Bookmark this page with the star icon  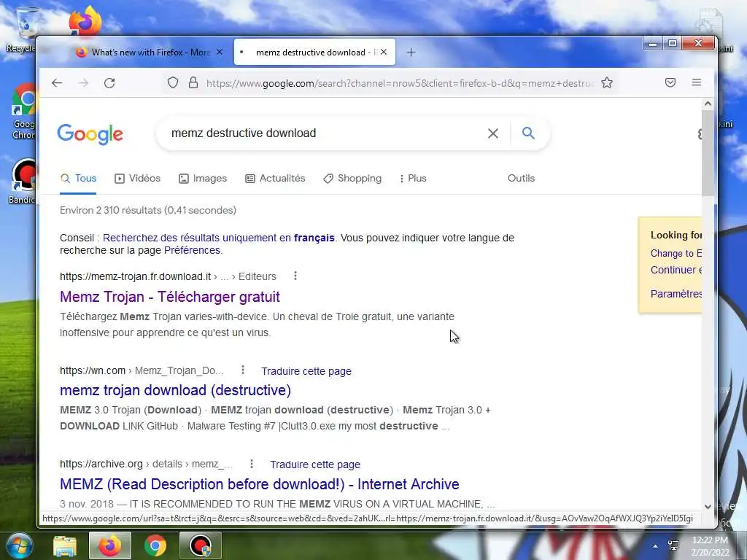(606, 83)
